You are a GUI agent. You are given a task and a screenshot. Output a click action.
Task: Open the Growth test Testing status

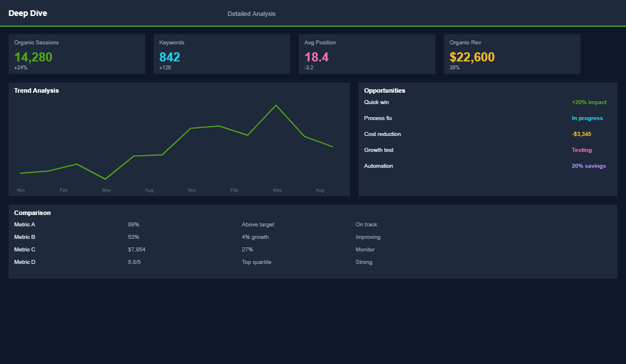click(582, 150)
